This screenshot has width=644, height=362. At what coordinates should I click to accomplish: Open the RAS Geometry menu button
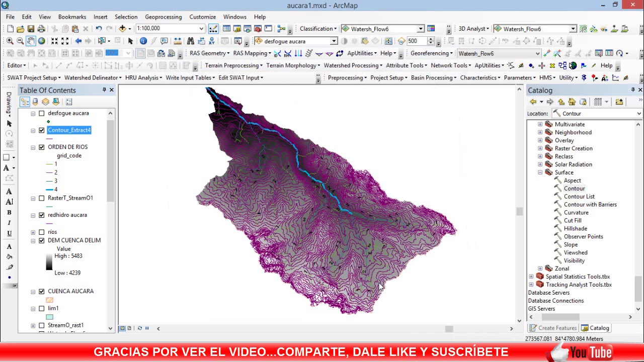point(209,53)
